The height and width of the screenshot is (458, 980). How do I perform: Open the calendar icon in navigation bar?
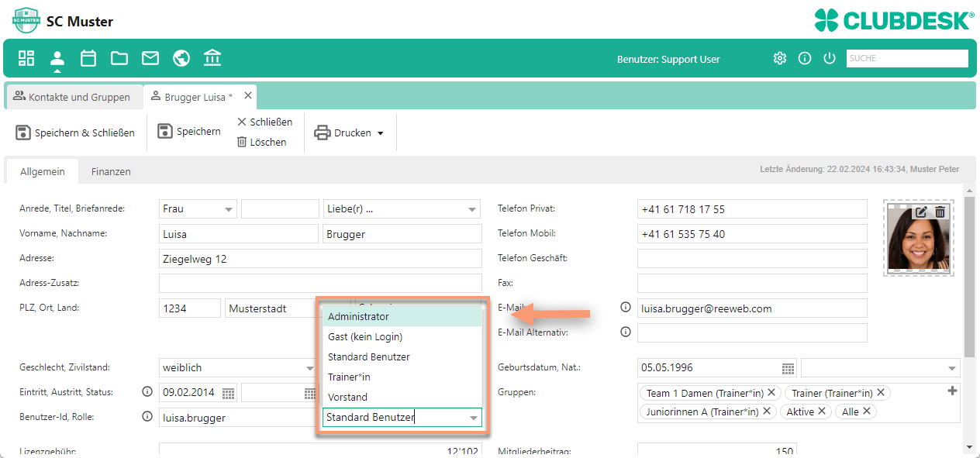click(88, 58)
